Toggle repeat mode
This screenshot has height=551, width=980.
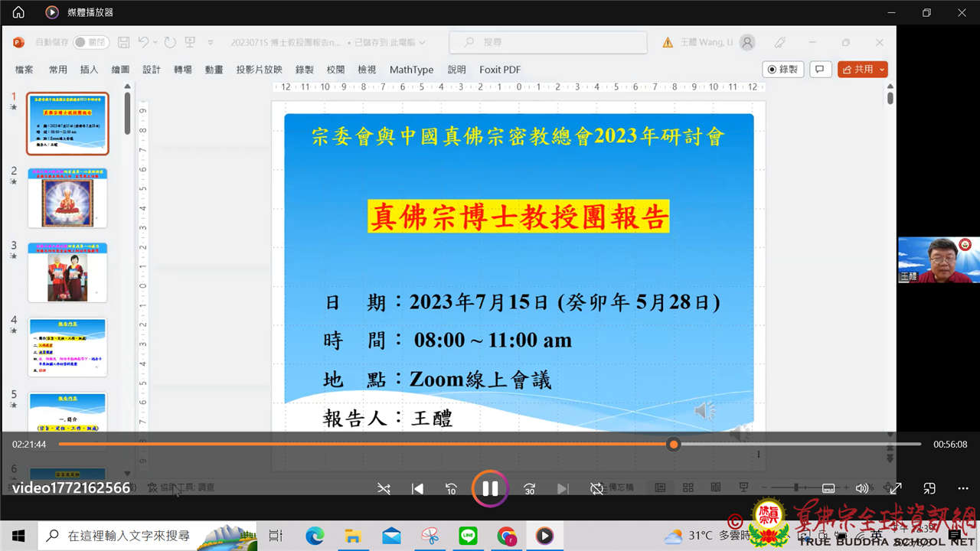tap(596, 489)
